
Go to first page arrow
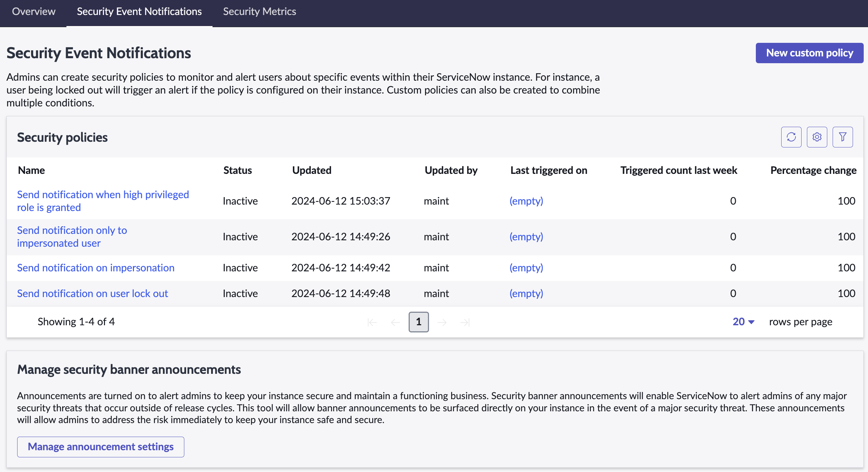pos(372,322)
